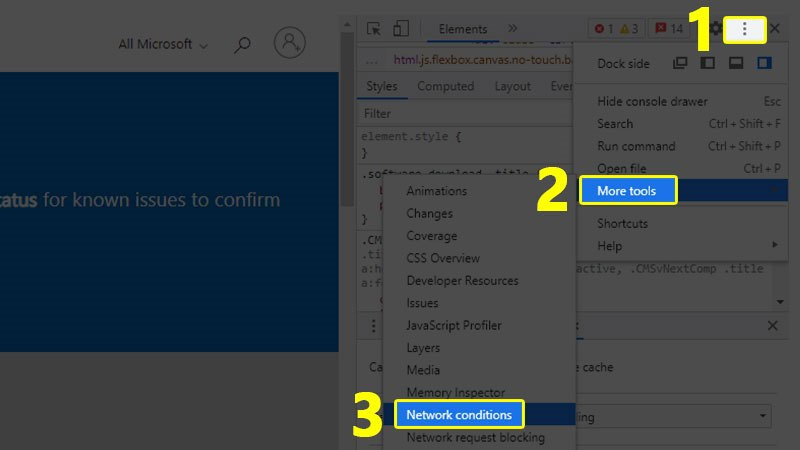Toggle the device toolbar icon
Image resolution: width=800 pixels, height=450 pixels.
[401, 29]
